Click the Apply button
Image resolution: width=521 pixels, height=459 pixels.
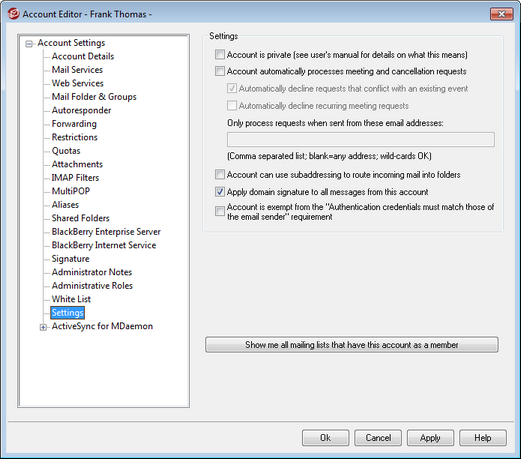tap(430, 438)
